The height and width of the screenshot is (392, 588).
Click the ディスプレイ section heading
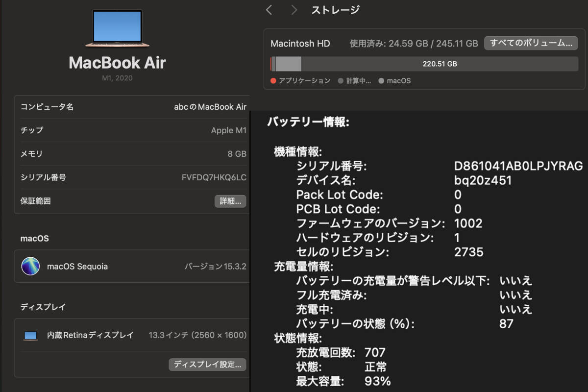tap(43, 307)
